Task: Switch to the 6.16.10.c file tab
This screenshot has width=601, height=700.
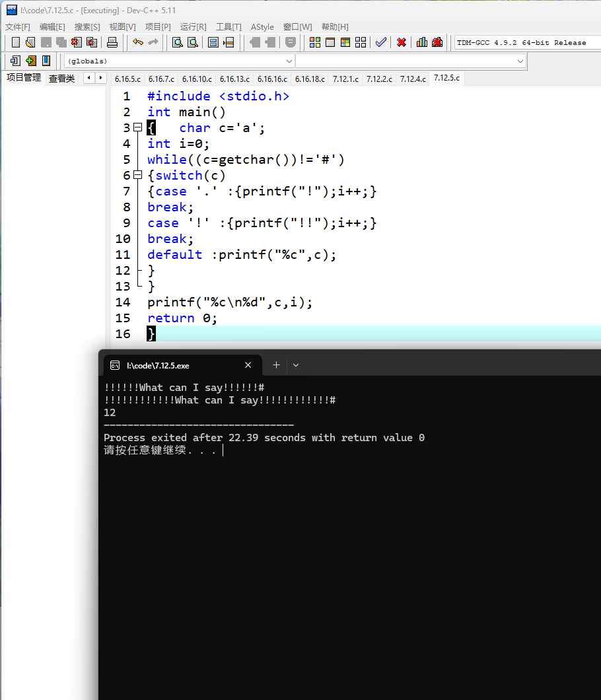Action: click(x=197, y=79)
